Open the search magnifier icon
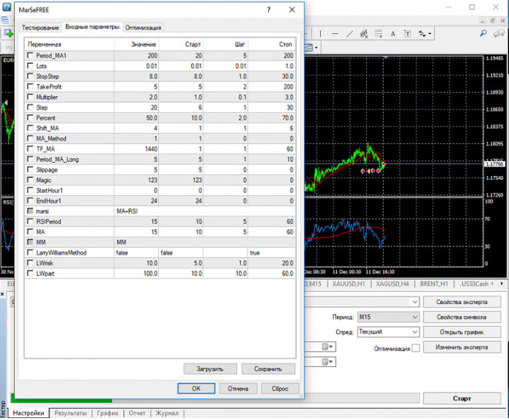This screenshot has height=420, width=509. tap(483, 33)
